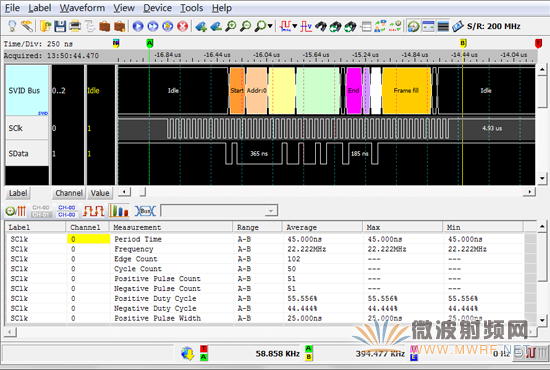Click the find next binoculars icon
The width and height of the screenshot is (550, 370).
point(350,26)
